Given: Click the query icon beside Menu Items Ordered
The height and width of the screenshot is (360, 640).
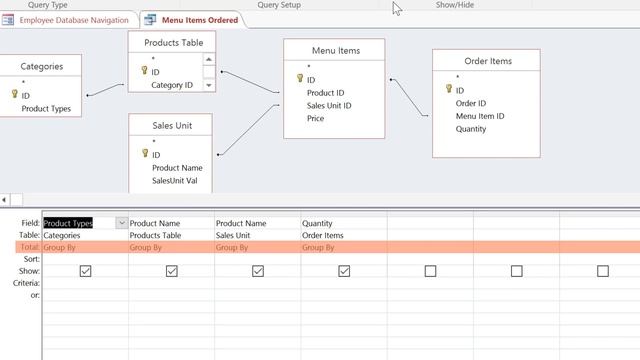Looking at the screenshot, I should coord(150,20).
